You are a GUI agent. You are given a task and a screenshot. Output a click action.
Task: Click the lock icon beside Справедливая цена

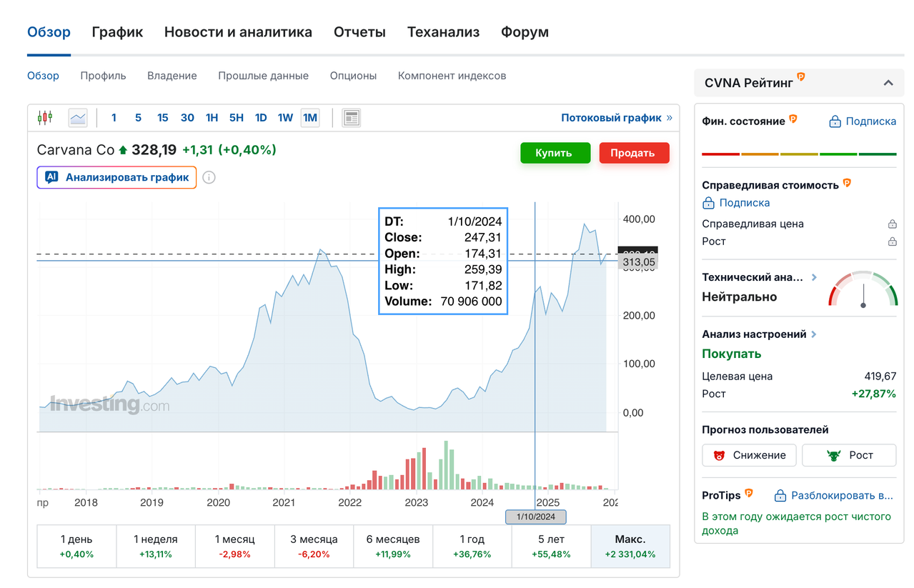[892, 224]
